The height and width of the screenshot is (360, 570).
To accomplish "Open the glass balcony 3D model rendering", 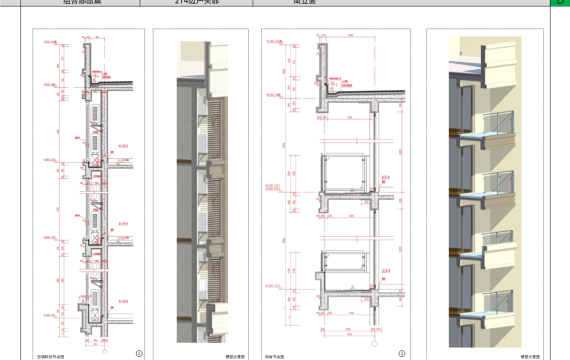I will [485, 192].
